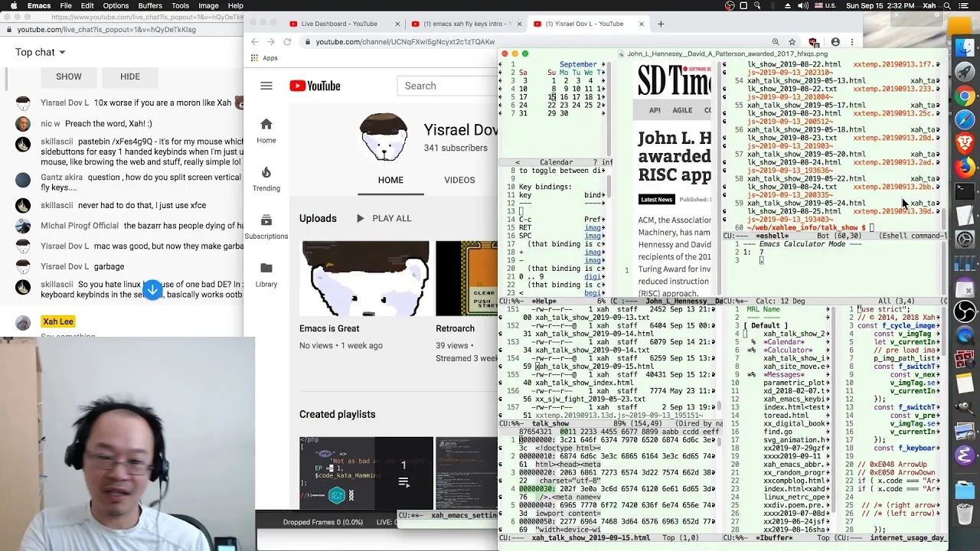Switch to VIDEOS tab on channel
Viewport: 980px width, 551px height.
[x=459, y=180]
